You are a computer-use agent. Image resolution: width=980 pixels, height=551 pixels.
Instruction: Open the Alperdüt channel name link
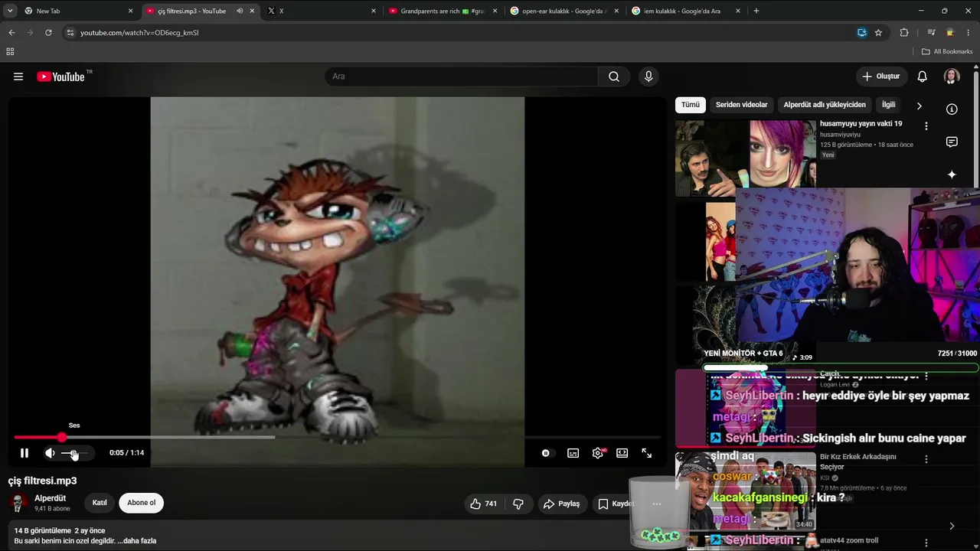pyautogui.click(x=51, y=498)
